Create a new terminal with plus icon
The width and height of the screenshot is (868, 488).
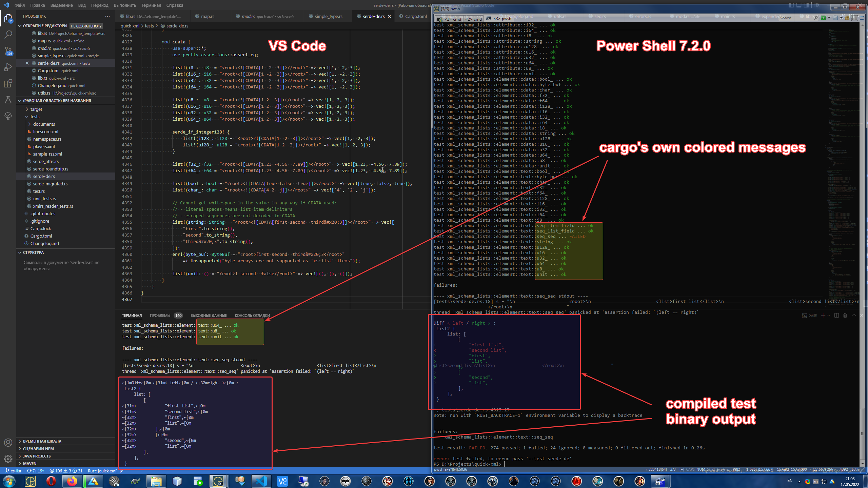(x=823, y=315)
